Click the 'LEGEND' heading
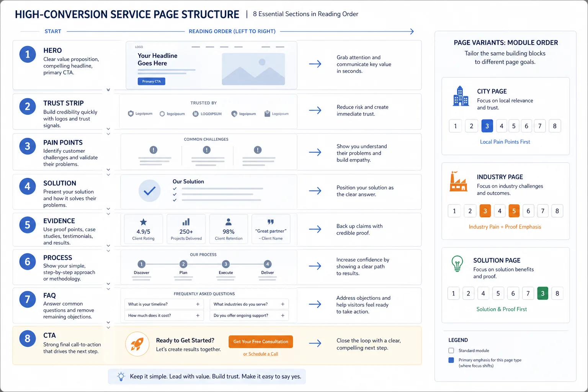 coord(458,340)
